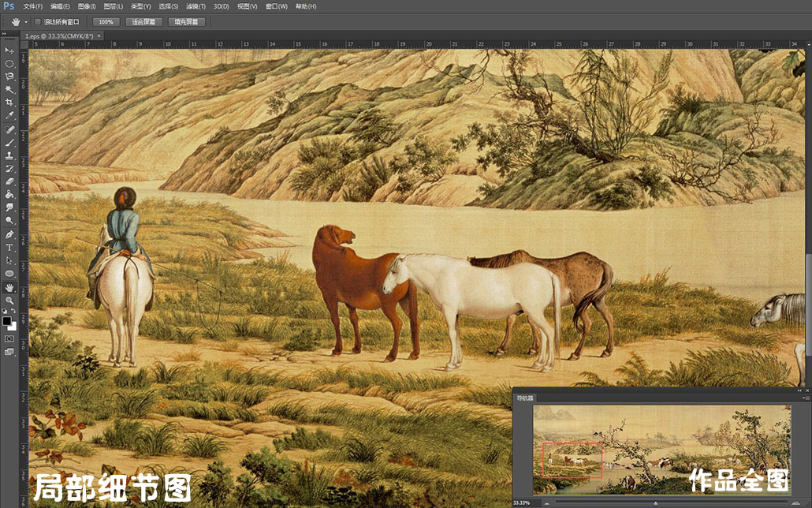Click the ruler origin corner box
The height and width of the screenshot is (508, 812).
(24, 45)
